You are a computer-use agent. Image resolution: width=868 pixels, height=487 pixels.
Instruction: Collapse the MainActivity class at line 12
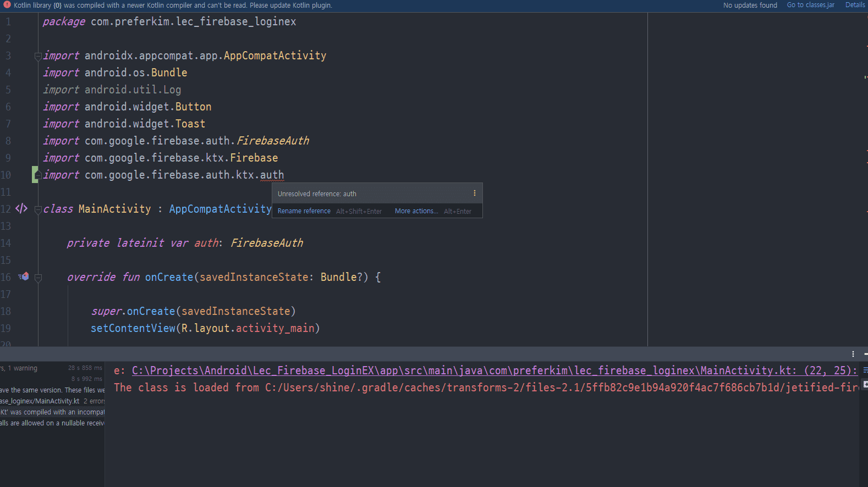pos(38,209)
